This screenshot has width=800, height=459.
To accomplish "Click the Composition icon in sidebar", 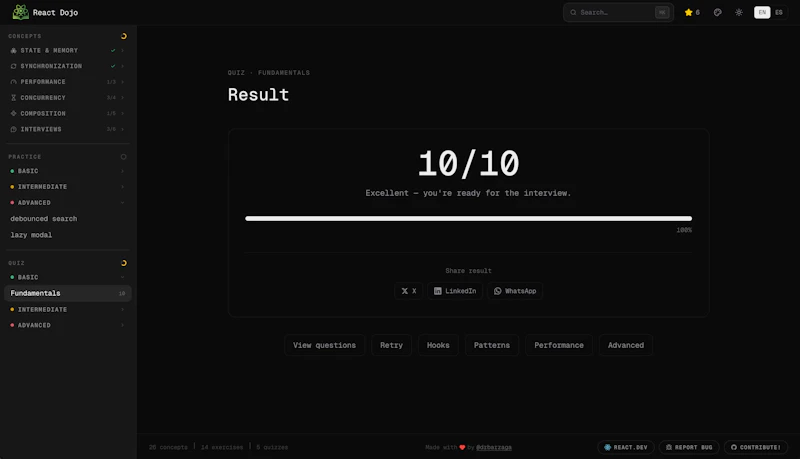I will [x=13, y=114].
